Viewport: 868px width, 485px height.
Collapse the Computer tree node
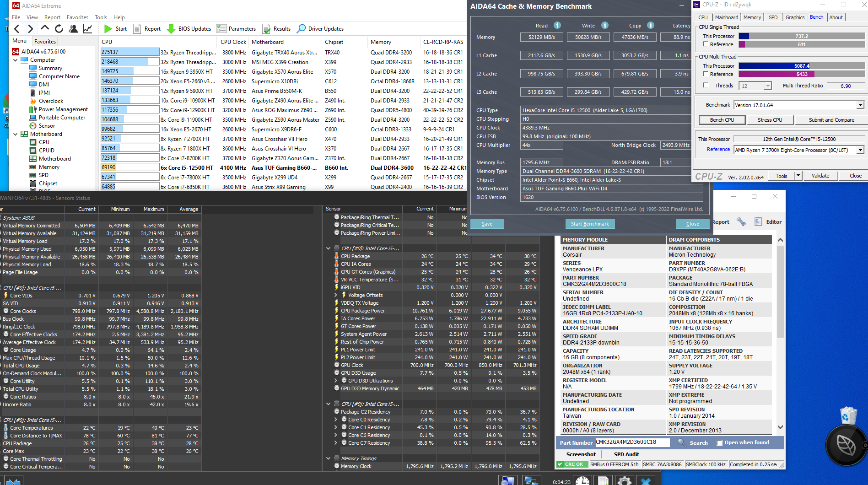[16, 60]
